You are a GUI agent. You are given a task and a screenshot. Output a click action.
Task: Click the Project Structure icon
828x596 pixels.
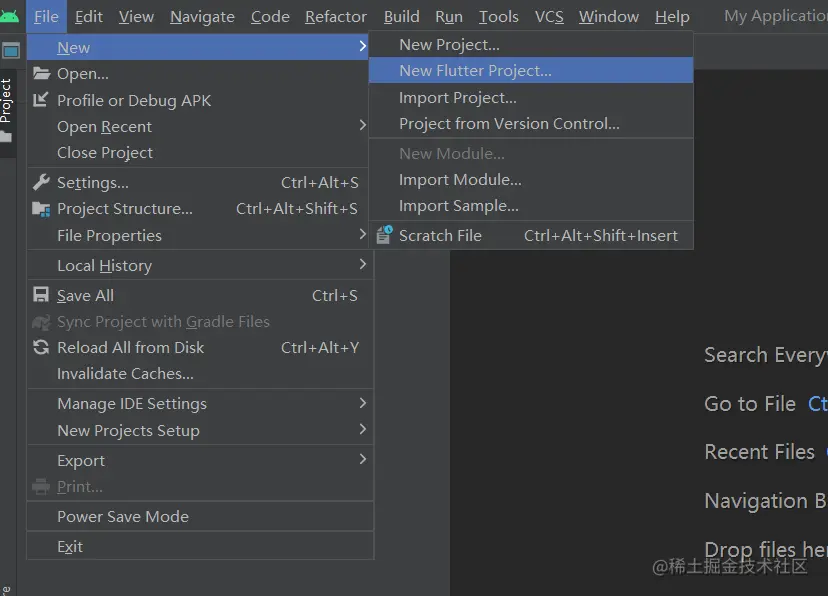pos(41,209)
